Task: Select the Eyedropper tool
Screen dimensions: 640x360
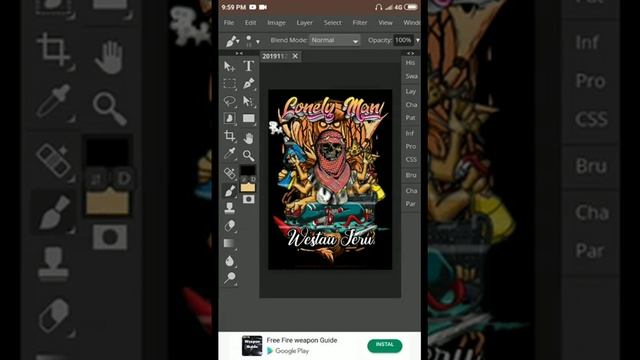Action: pyautogui.click(x=230, y=153)
